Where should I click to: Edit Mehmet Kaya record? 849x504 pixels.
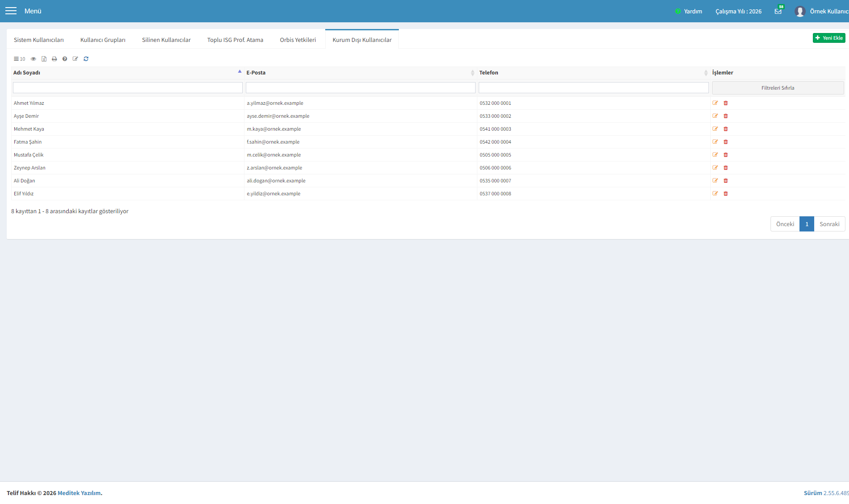tap(715, 129)
